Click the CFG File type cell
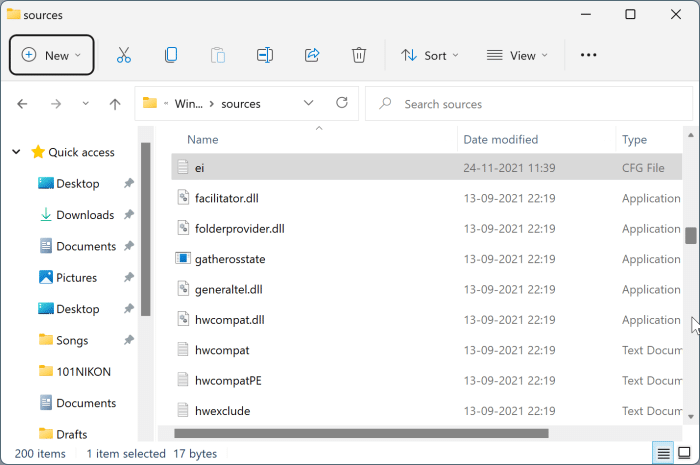The image size is (700, 465). click(x=643, y=168)
